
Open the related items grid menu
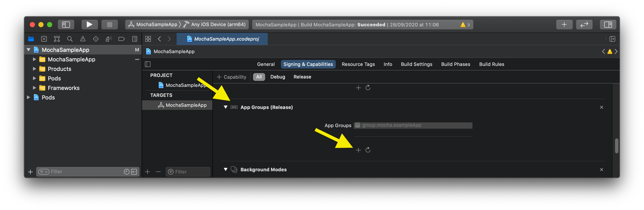(x=148, y=39)
